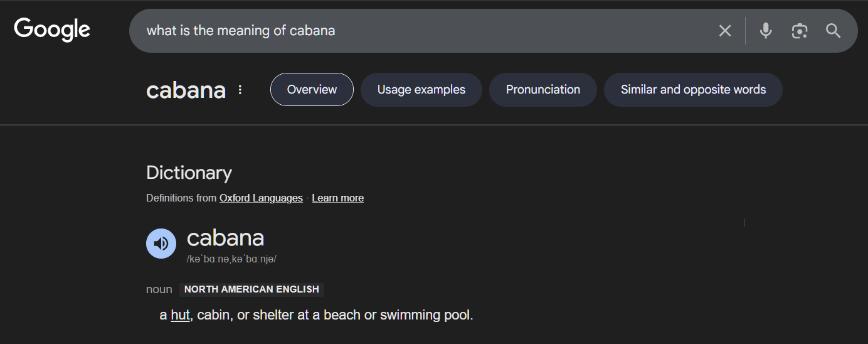The width and height of the screenshot is (868, 344).
Task: Click the magnifying glass search icon
Action: tap(833, 31)
